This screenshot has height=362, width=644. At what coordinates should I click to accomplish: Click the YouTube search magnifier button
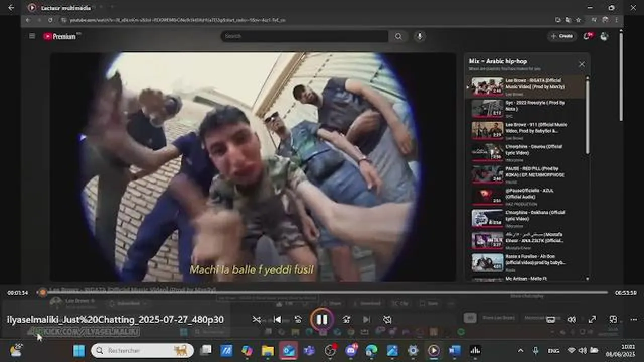point(398,36)
